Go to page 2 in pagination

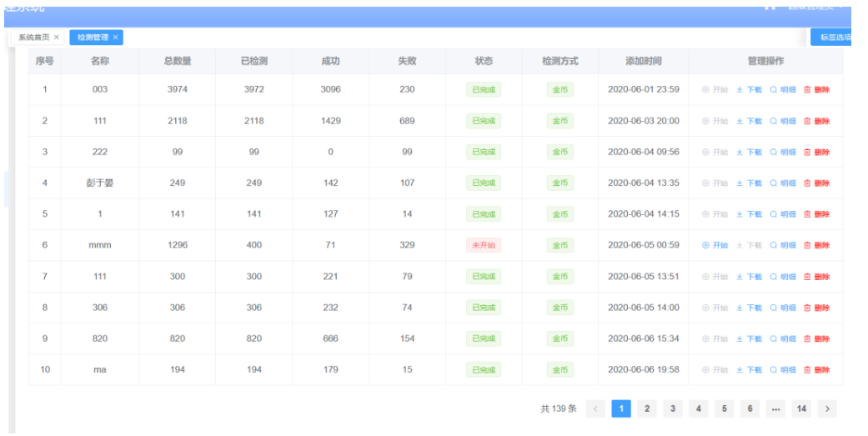point(646,408)
